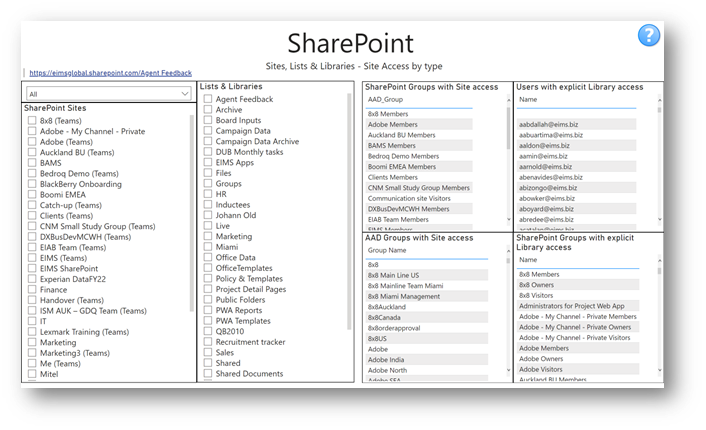The width and height of the screenshot is (706, 430).
Task: Tick the Adobe - My Channel - Private checkbox
Action: [x=32, y=131]
